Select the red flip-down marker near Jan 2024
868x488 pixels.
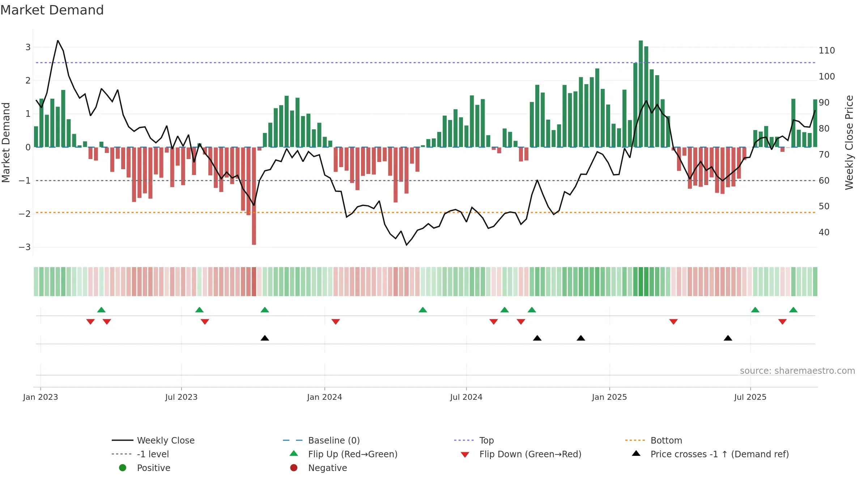[336, 322]
